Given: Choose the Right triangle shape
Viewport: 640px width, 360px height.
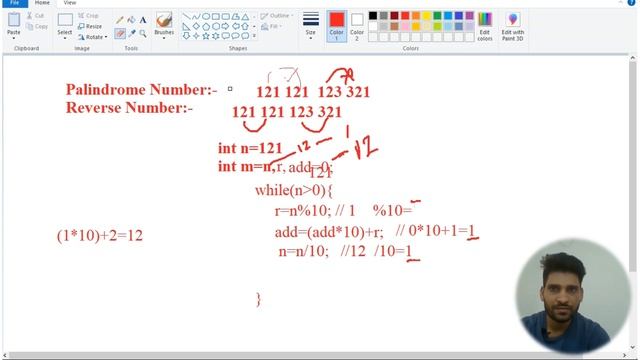Looking at the screenshot, I should (186, 26).
